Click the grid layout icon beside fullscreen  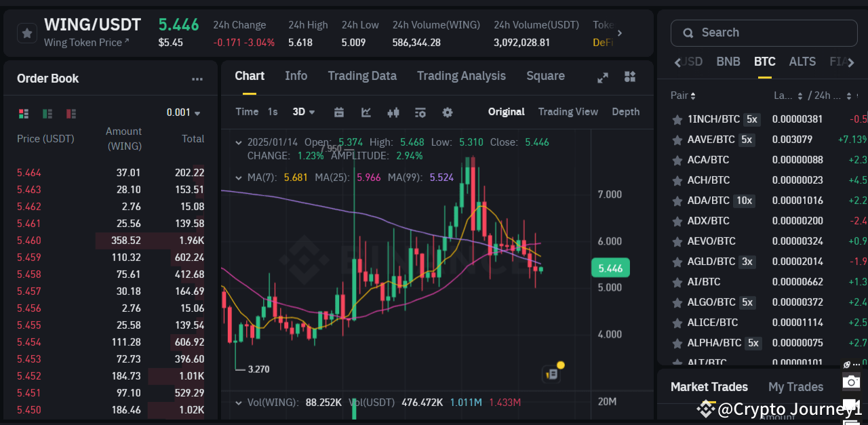(x=629, y=77)
